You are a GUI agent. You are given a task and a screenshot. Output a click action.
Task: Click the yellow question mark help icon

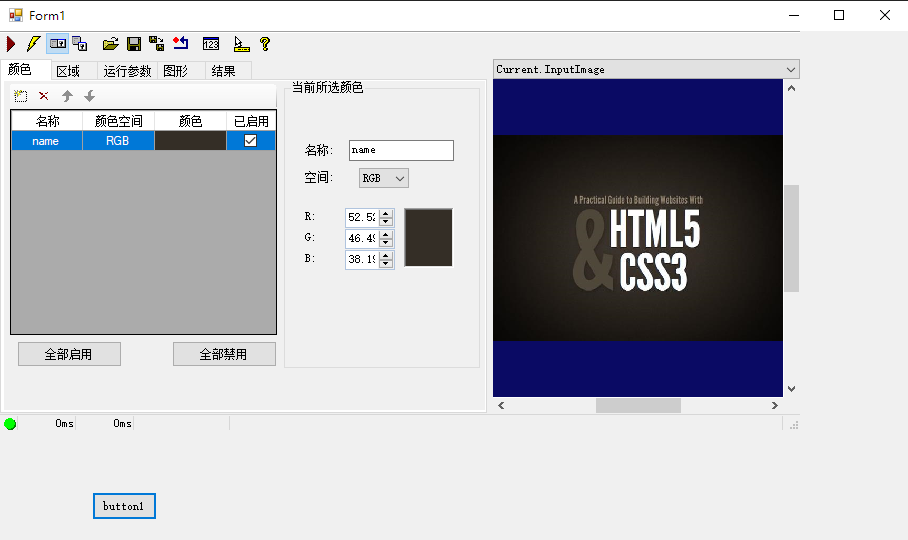(265, 44)
